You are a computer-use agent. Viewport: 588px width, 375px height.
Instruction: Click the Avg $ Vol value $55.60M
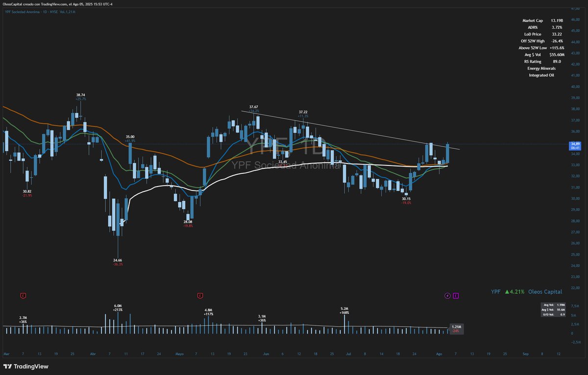[x=557, y=55]
